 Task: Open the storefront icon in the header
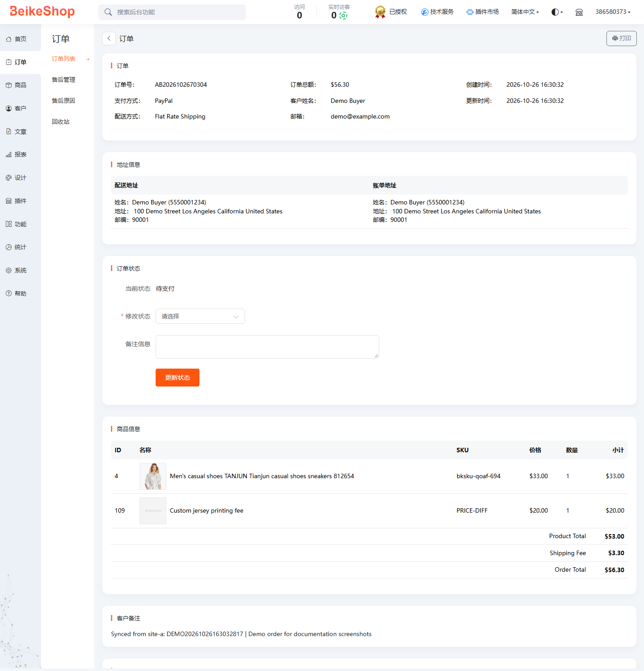579,12
